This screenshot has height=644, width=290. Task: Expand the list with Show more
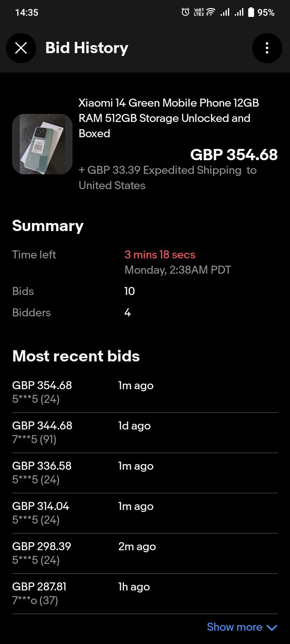point(234,627)
